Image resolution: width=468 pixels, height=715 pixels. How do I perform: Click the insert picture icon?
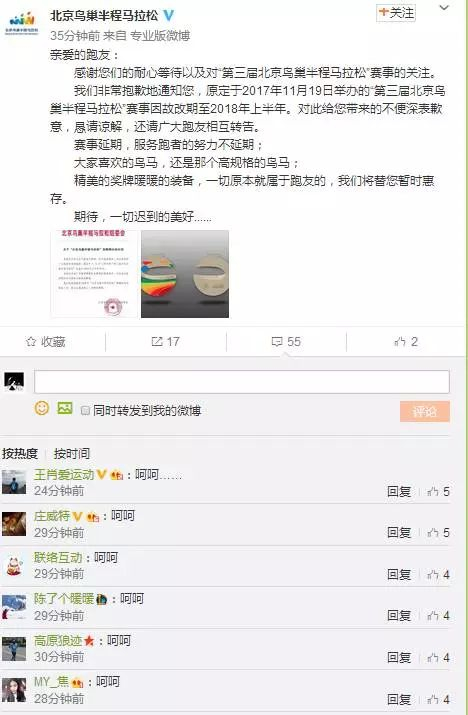[x=65, y=408]
